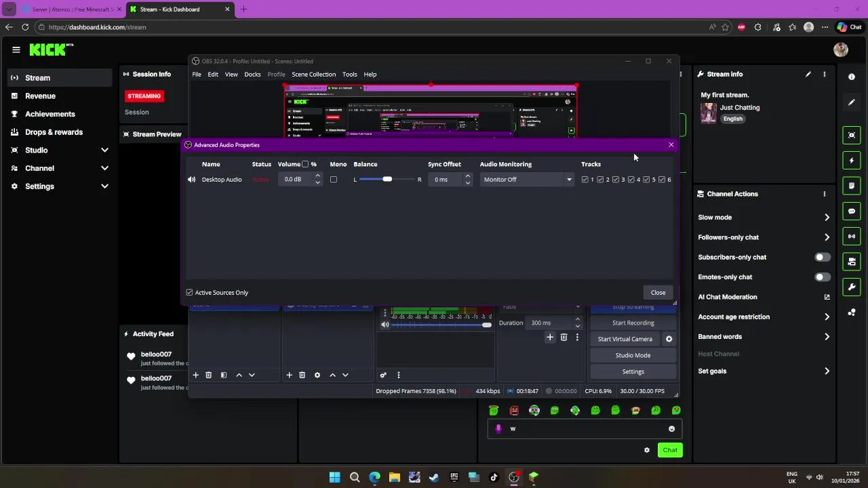Edit stream info with pencil icon
The image size is (868, 488).
[808, 75]
